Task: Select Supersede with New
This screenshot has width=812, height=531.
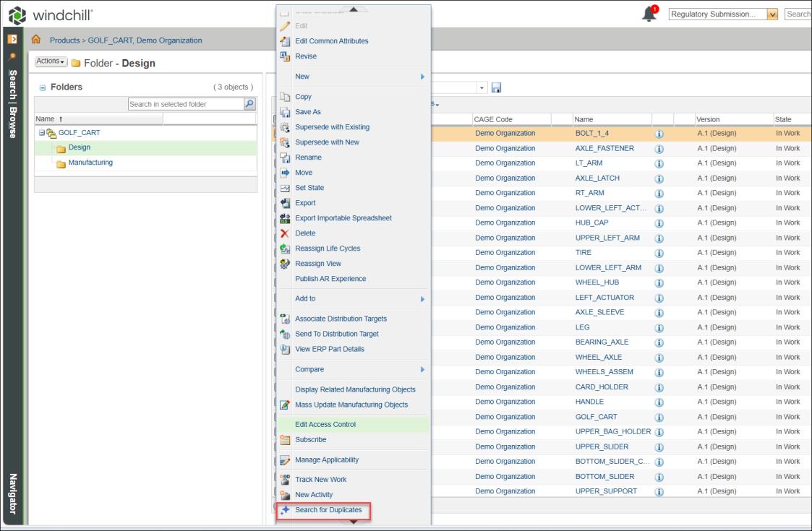Action: [327, 142]
